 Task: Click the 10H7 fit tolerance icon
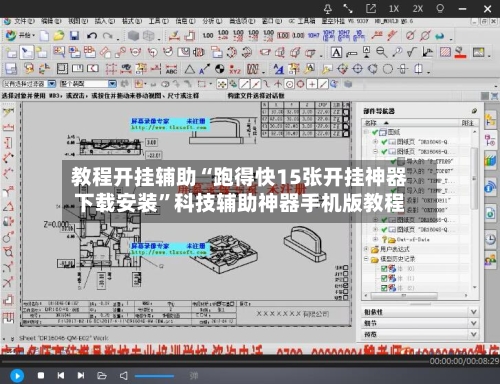(x=313, y=35)
